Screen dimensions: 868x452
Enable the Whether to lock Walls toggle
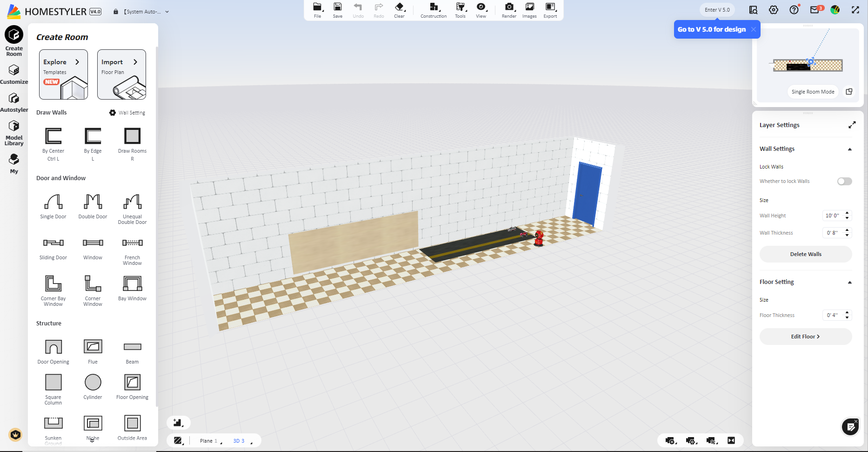click(844, 181)
